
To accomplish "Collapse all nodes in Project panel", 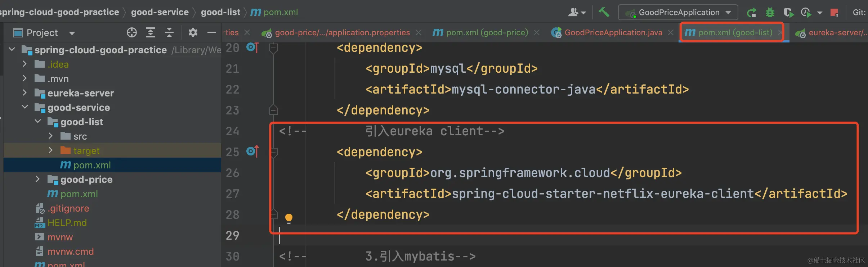I will coord(169,33).
